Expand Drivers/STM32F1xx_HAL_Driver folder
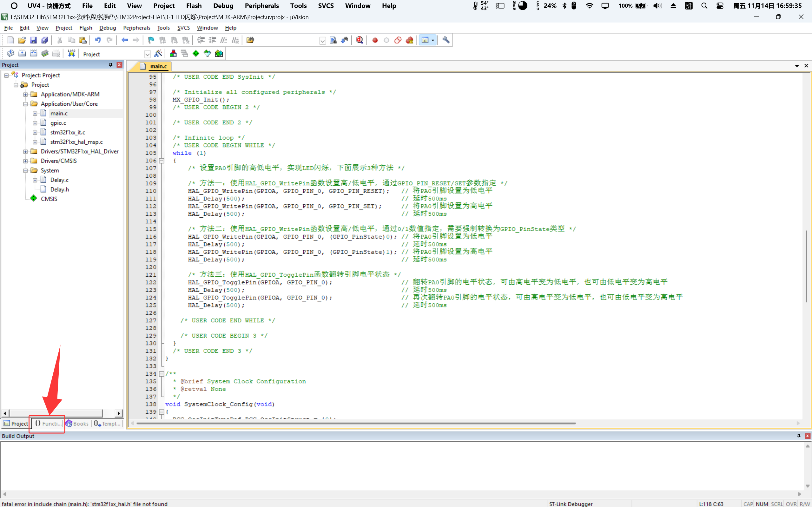This screenshot has width=812, height=507. [x=25, y=152]
